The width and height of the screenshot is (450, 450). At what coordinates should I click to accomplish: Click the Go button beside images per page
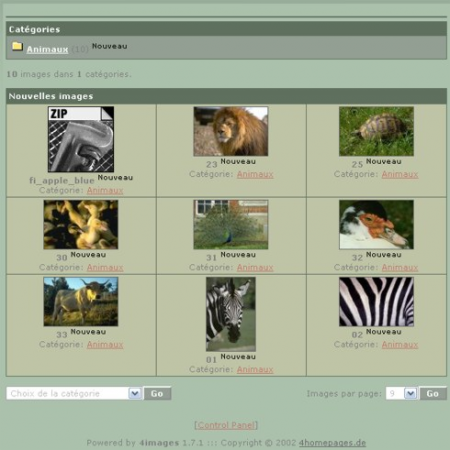pyautogui.click(x=433, y=393)
